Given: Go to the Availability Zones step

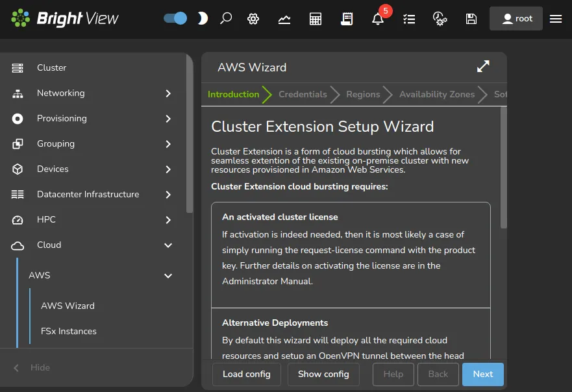Looking at the screenshot, I should pyautogui.click(x=437, y=95).
